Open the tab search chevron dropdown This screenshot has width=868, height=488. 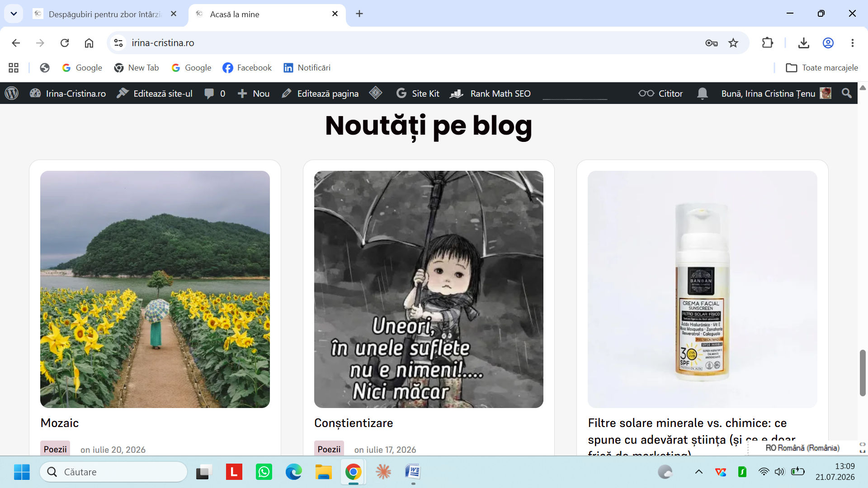coord(14,14)
